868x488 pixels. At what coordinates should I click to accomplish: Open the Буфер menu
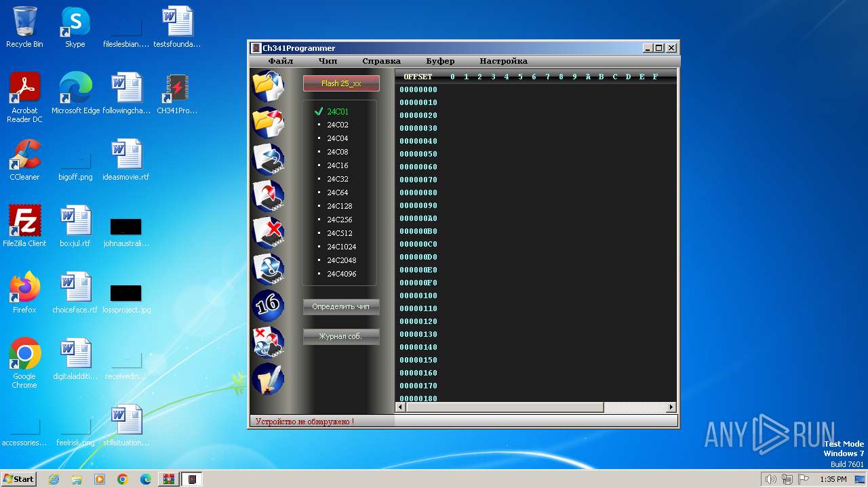(x=440, y=61)
